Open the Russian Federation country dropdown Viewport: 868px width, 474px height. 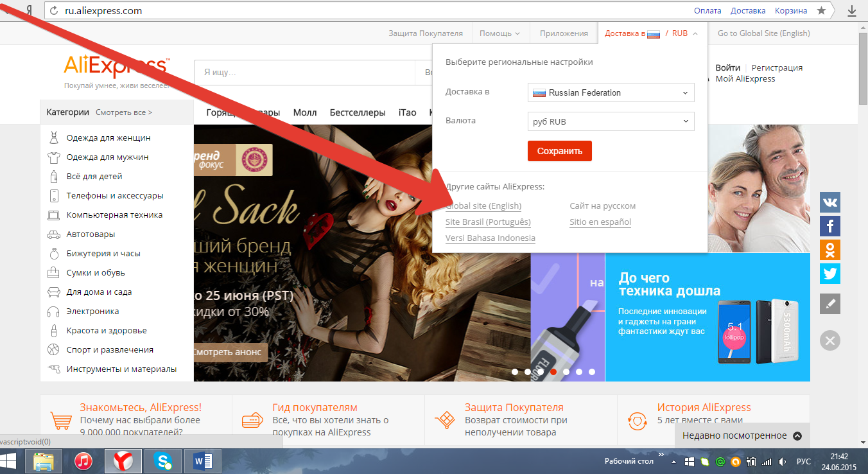click(x=611, y=92)
